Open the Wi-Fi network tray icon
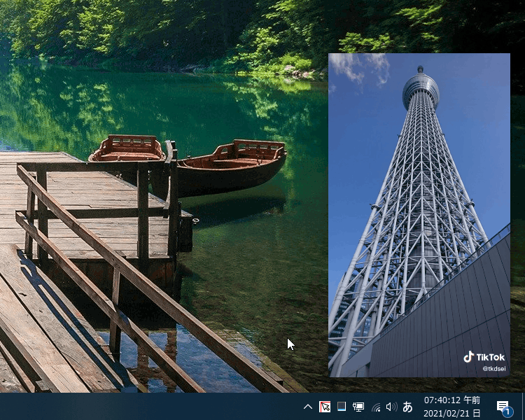 point(376,407)
